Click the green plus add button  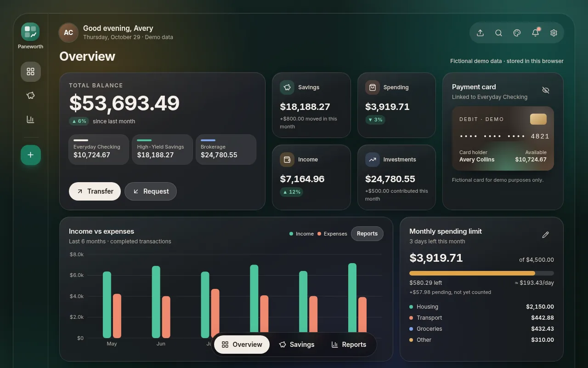click(x=31, y=155)
